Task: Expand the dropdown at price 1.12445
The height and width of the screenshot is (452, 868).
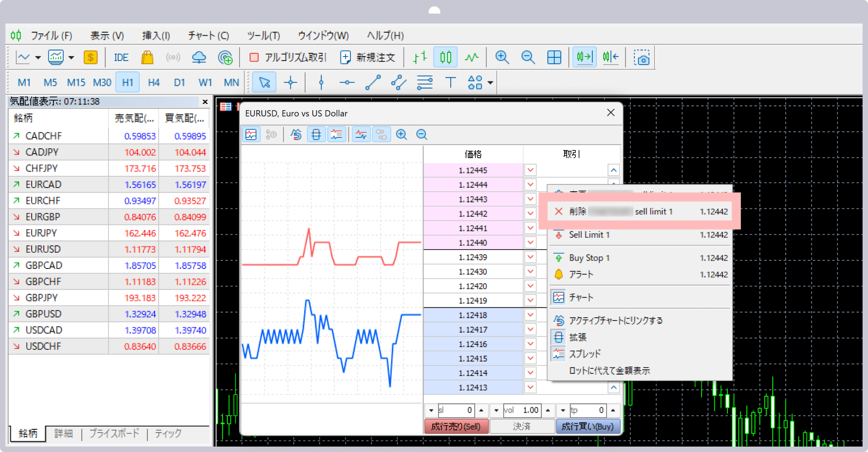Action: tap(530, 170)
